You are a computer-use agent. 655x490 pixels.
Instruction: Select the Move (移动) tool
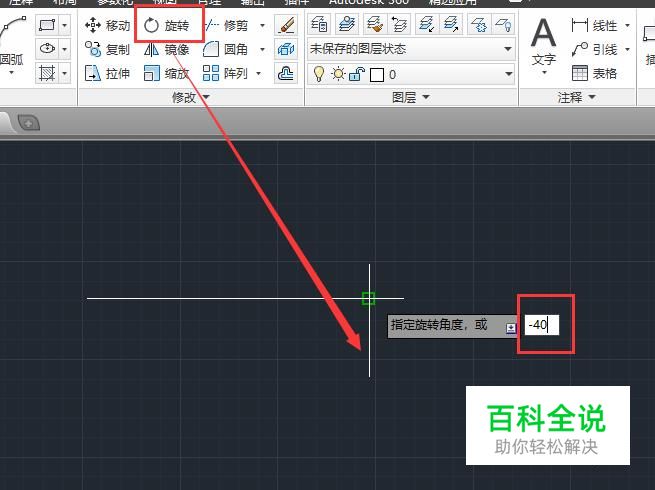click(x=107, y=25)
